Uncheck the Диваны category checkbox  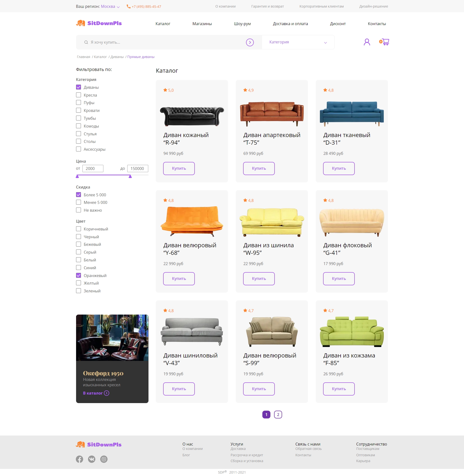[79, 87]
